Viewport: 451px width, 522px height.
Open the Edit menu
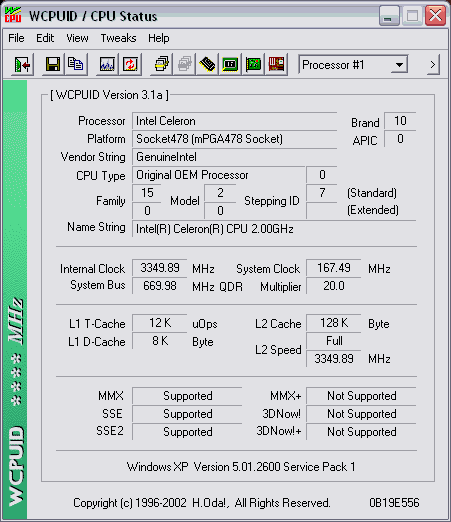(x=45, y=38)
